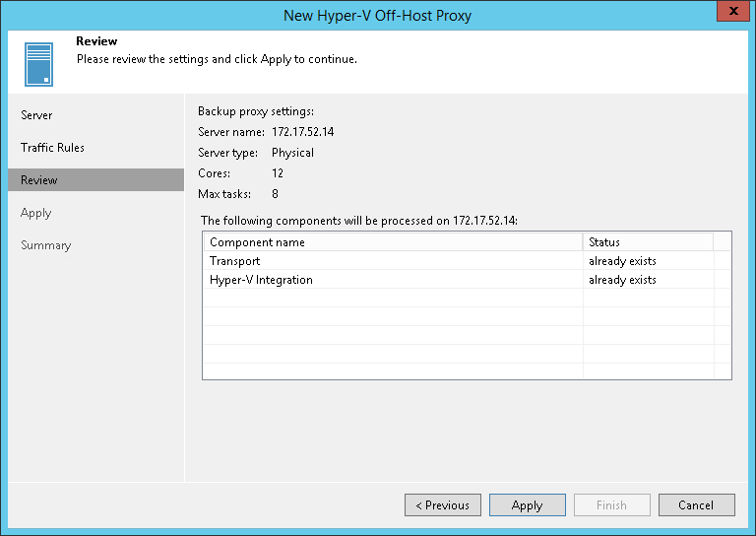This screenshot has height=536, width=756.
Task: Select the Review step in sidebar
Action: pos(39,180)
